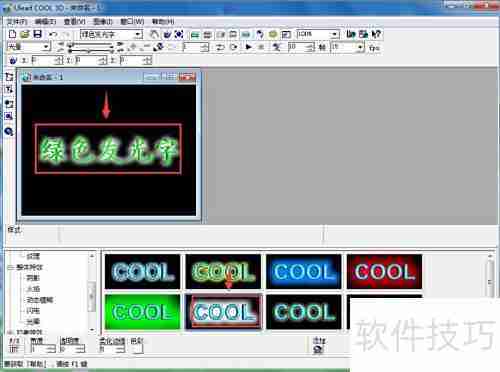Click the toolbar icon left of zoom dropdown

tap(286, 34)
